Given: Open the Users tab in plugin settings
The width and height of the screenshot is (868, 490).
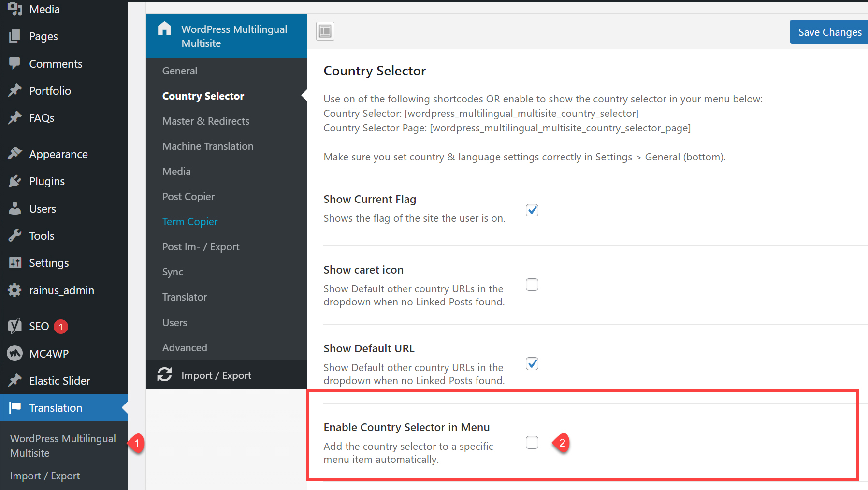Looking at the screenshot, I should pos(227,322).
